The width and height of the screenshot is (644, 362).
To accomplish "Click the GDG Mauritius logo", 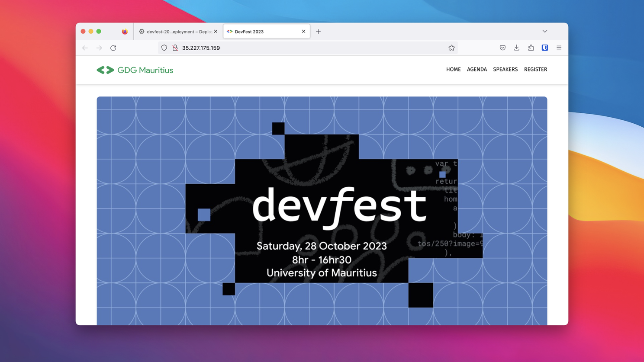I will [x=135, y=70].
